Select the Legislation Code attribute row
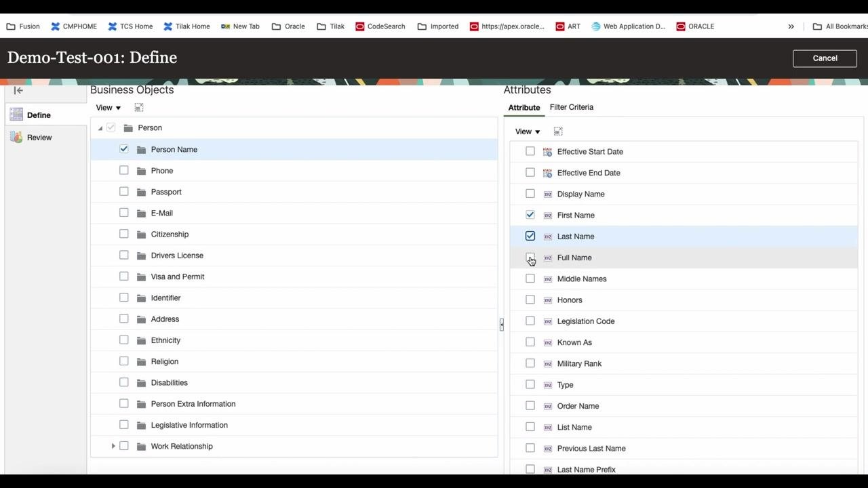The image size is (868, 488). tap(684, 321)
